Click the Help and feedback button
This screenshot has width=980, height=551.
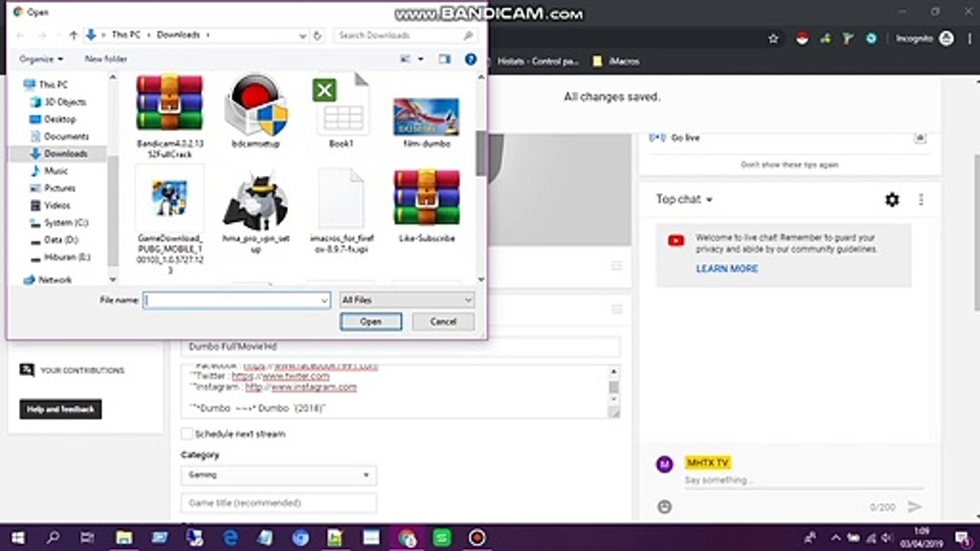click(60, 409)
